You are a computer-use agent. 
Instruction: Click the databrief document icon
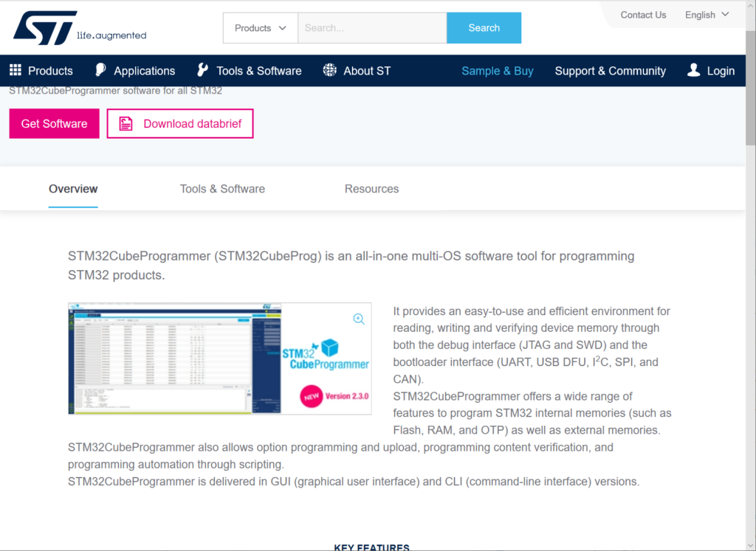coord(124,123)
